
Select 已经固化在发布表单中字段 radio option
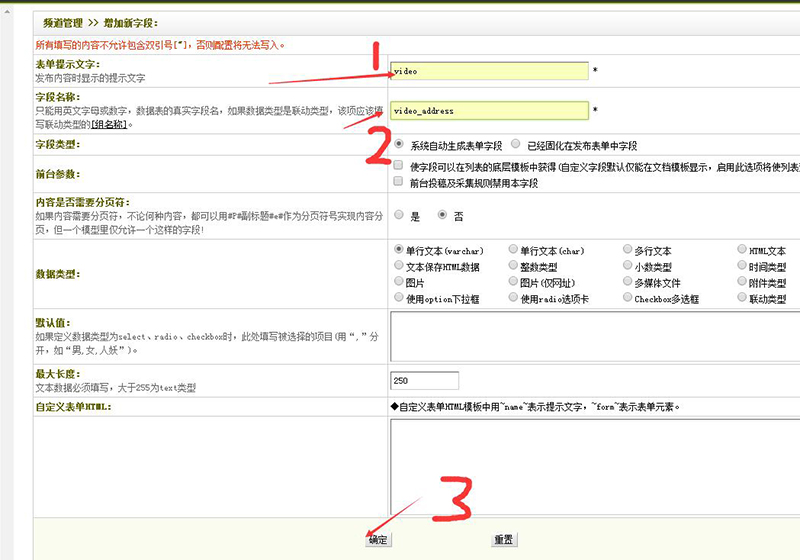(x=515, y=144)
